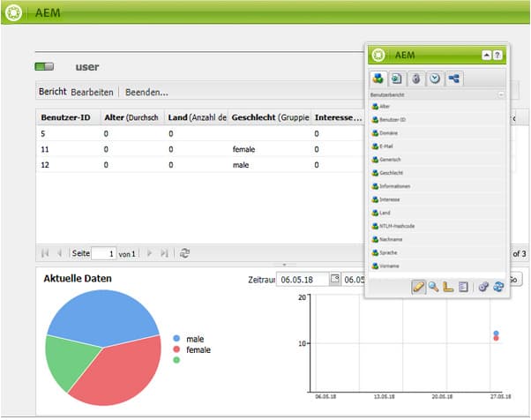Open Client Context gears icon

483,287
